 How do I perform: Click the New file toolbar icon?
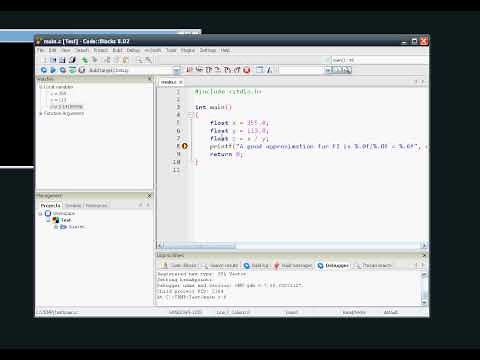[x=44, y=60]
